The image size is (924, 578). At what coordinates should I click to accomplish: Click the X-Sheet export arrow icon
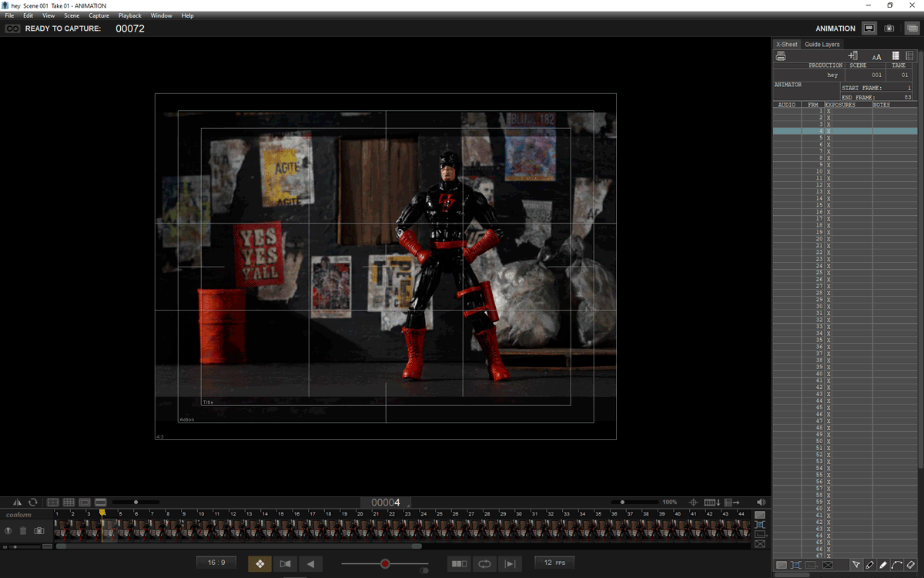pos(731,502)
